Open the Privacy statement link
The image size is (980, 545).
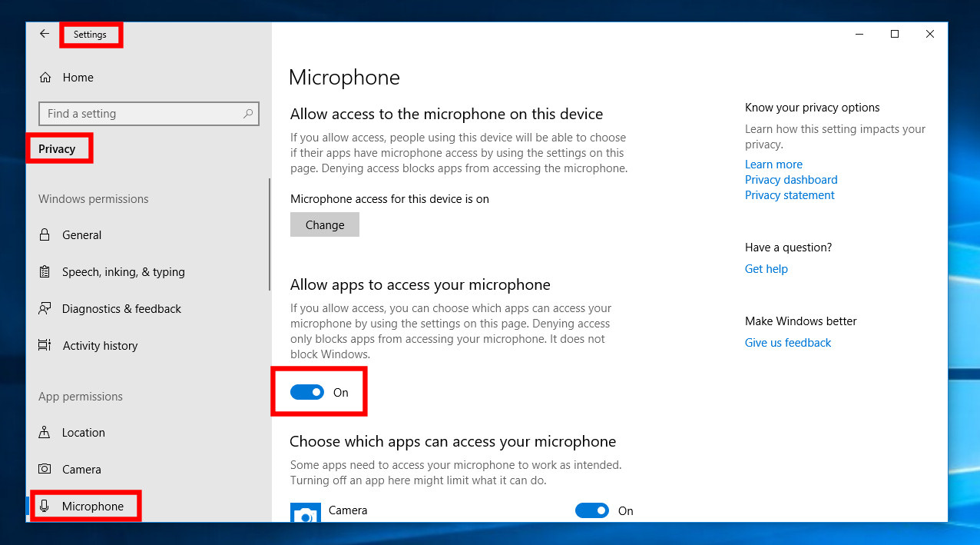pos(790,195)
